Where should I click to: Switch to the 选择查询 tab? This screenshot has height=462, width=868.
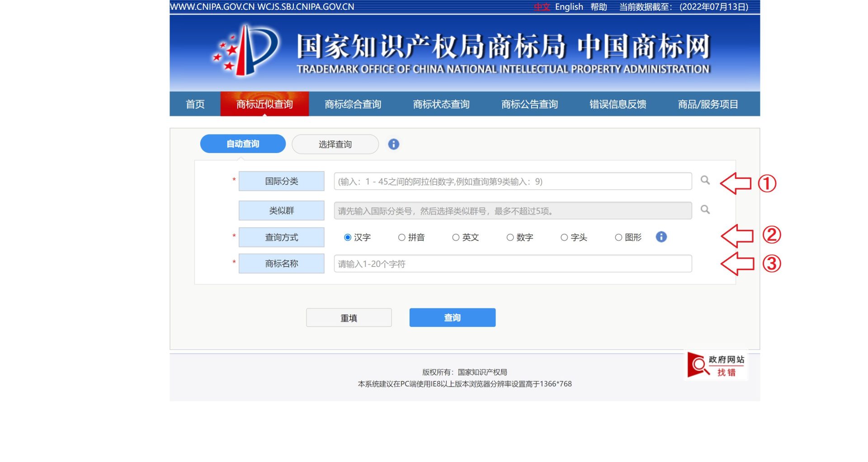tap(335, 144)
